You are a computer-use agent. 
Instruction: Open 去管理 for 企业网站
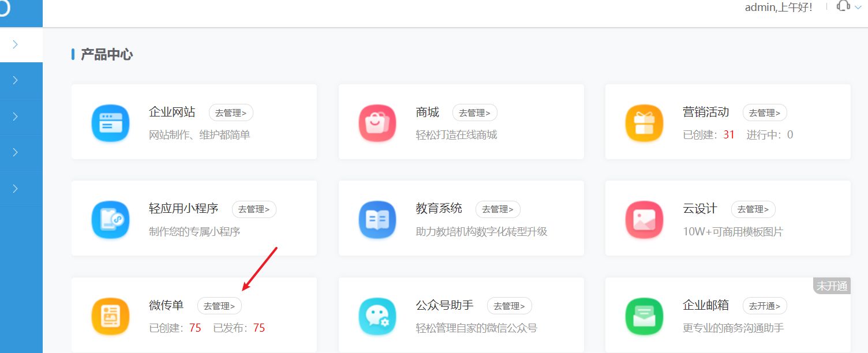[231, 112]
